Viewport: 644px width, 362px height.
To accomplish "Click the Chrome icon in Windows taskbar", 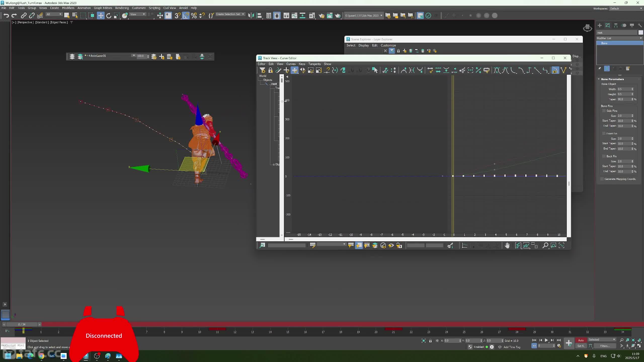I will 42,356.
